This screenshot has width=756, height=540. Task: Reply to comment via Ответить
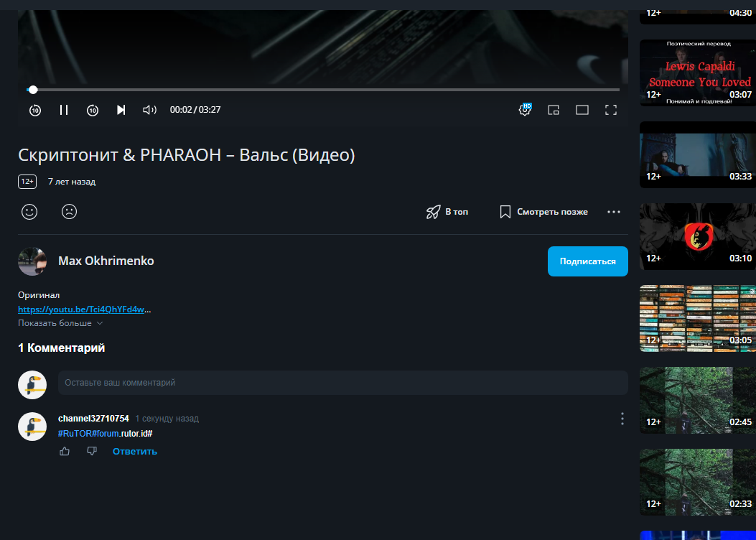click(x=135, y=451)
